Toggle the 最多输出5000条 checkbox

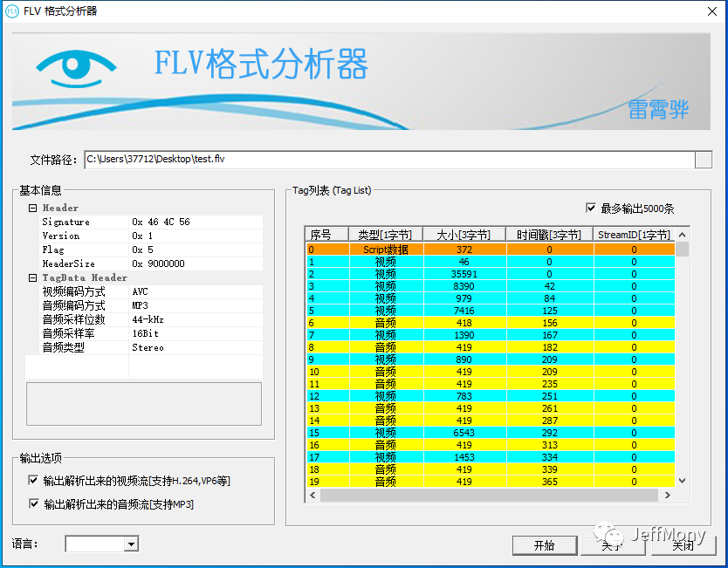(591, 209)
